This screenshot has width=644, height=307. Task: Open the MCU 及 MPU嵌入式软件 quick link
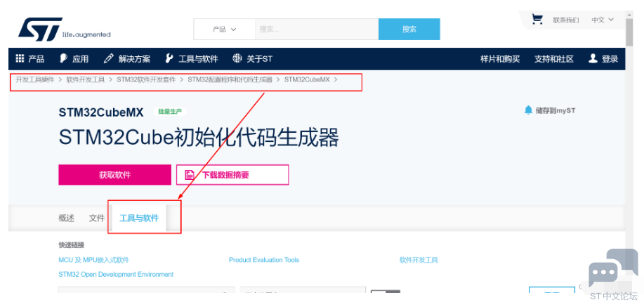pos(93,260)
